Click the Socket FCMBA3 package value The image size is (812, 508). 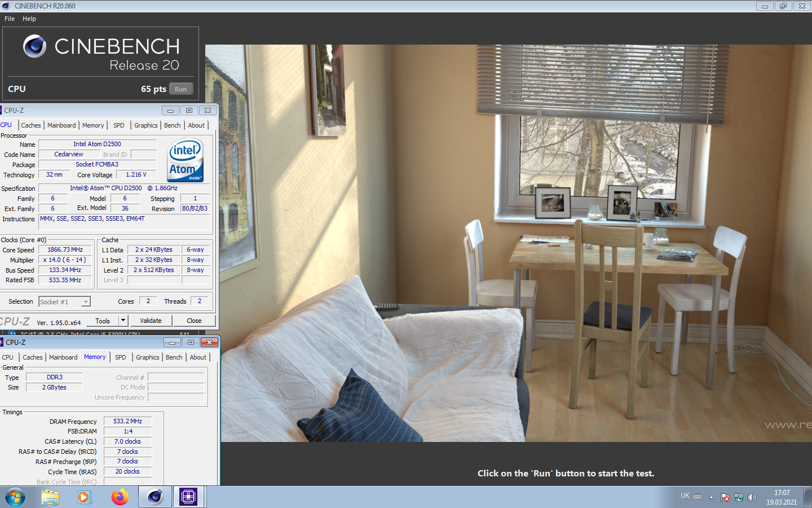pos(97,164)
